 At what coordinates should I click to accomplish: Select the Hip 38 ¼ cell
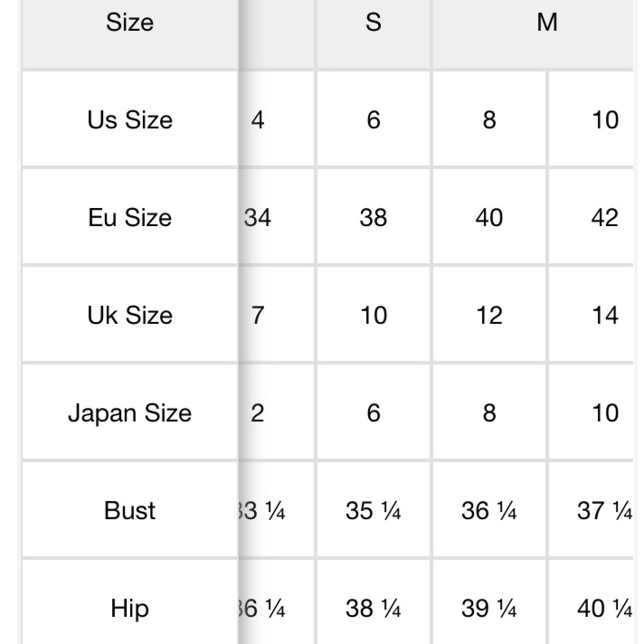[373, 609]
